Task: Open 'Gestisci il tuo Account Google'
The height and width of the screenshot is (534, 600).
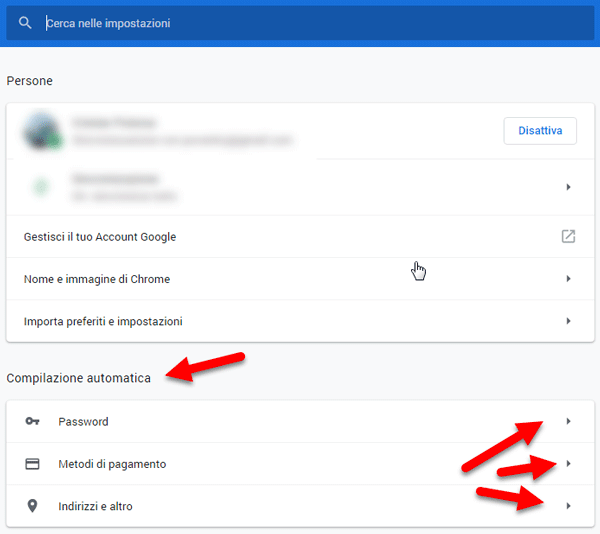Action: tap(300, 237)
